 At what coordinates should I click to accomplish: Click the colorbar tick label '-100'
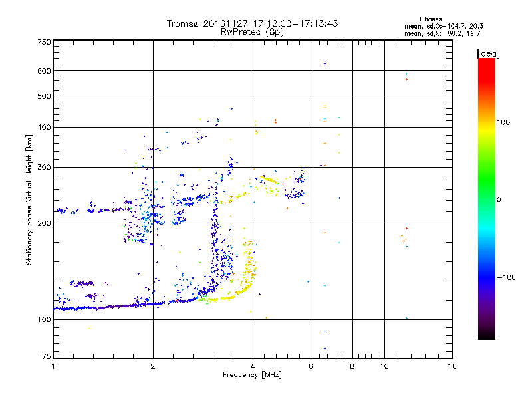[506, 277]
